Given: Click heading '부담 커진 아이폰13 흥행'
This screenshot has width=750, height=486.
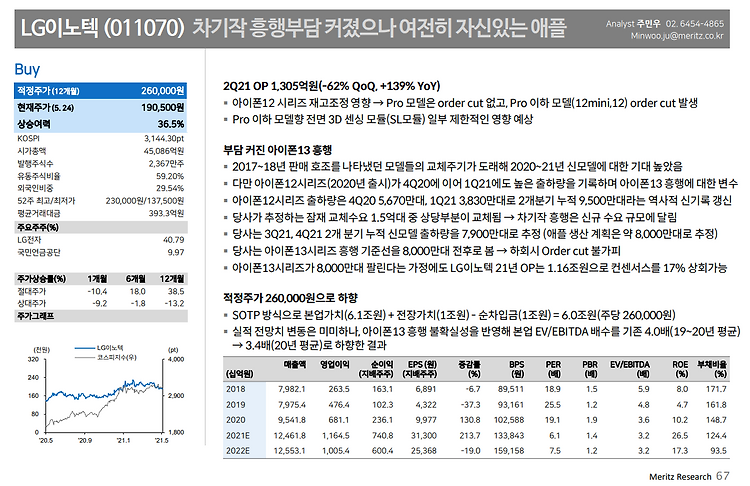Looking at the screenshot, I should coord(277,150).
